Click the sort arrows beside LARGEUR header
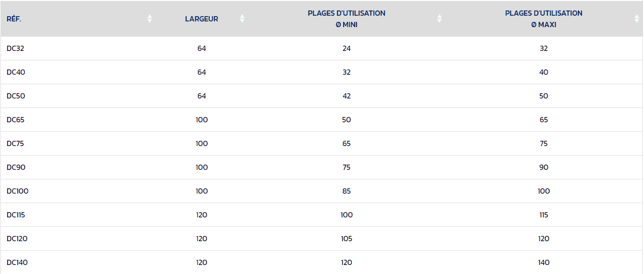The width and height of the screenshot is (644, 274). pos(242,19)
